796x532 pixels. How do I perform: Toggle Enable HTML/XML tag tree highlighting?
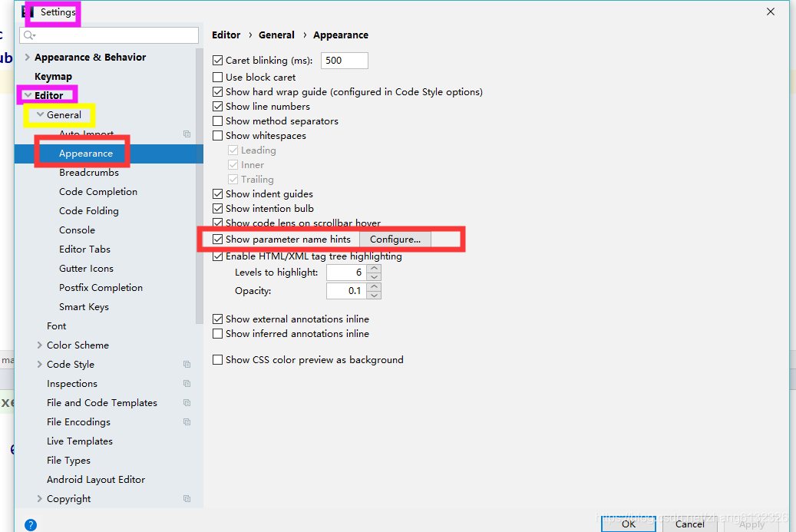218,256
